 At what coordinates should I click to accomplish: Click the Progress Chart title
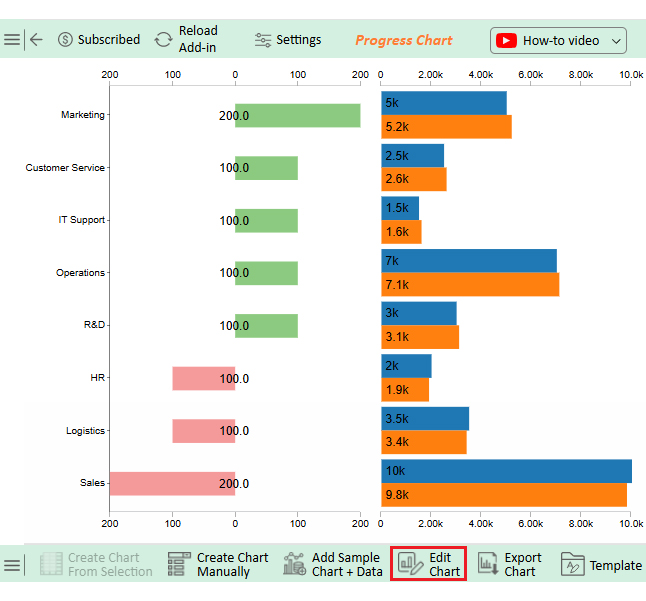tap(403, 40)
